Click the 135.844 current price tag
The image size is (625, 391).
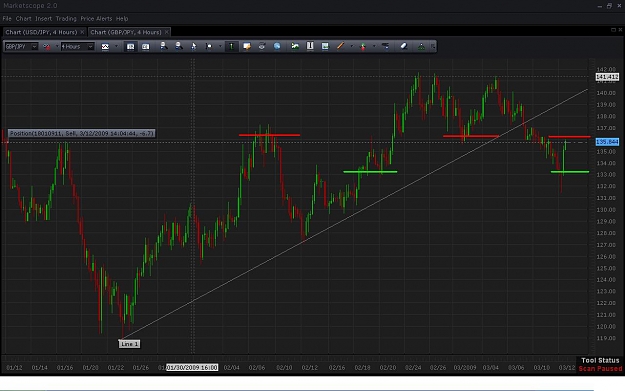point(607,142)
